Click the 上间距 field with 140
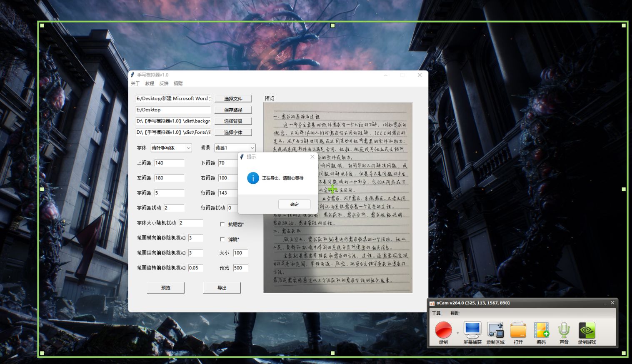632x364 pixels. (x=169, y=163)
